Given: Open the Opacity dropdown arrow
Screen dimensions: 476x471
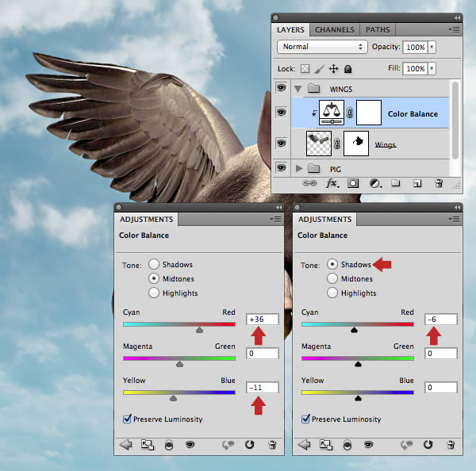Looking at the screenshot, I should [x=432, y=47].
